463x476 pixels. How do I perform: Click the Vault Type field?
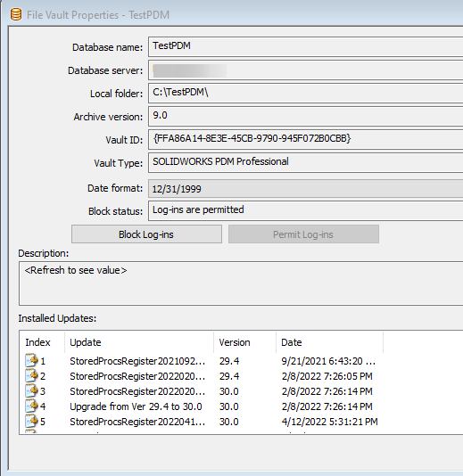pos(306,163)
